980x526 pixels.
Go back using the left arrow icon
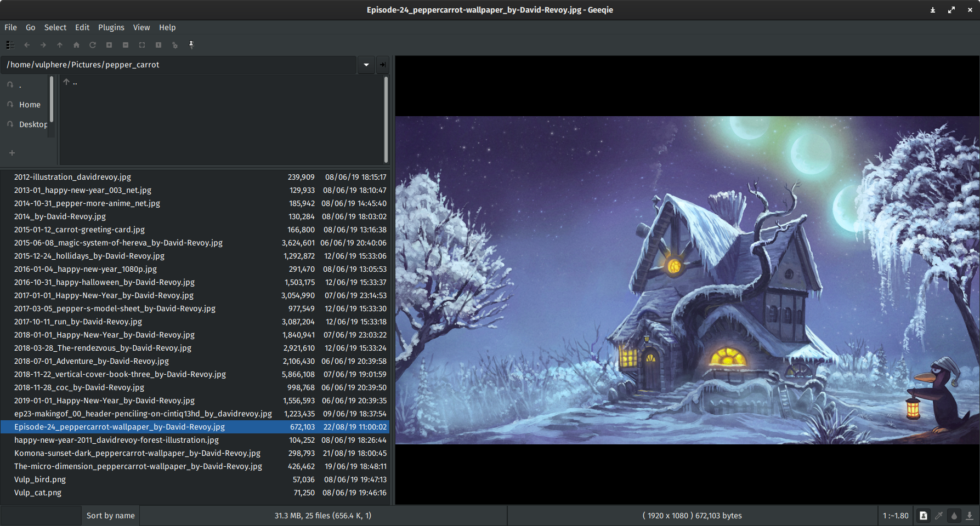pos(27,45)
